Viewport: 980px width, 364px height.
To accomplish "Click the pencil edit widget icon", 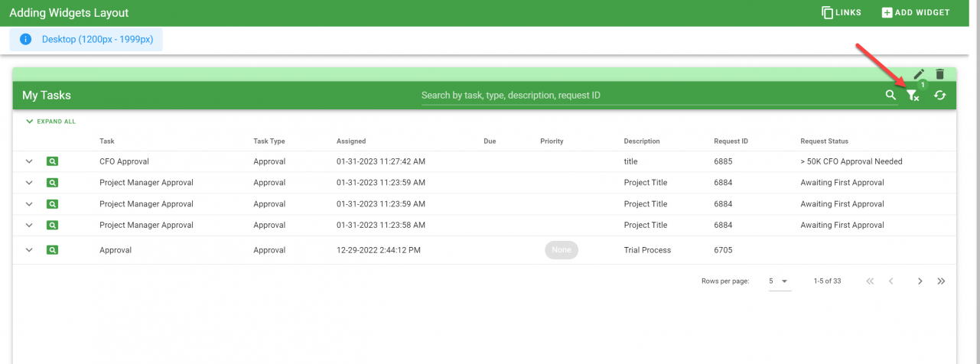I will [x=919, y=74].
